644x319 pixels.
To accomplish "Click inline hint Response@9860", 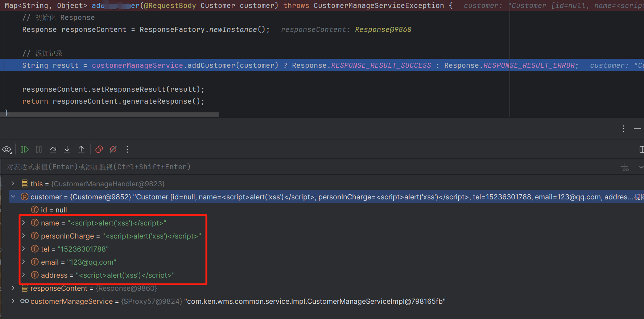I will pyautogui.click(x=383, y=29).
